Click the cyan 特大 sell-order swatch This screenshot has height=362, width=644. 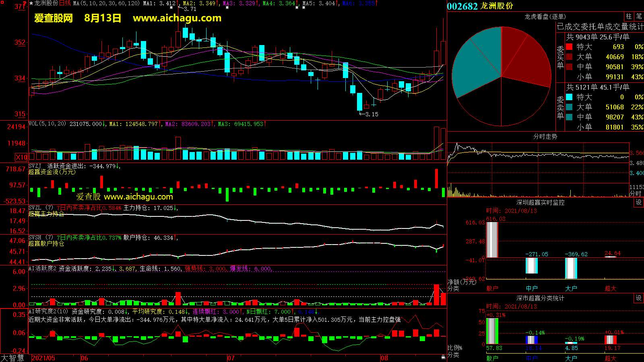pyautogui.click(x=569, y=97)
